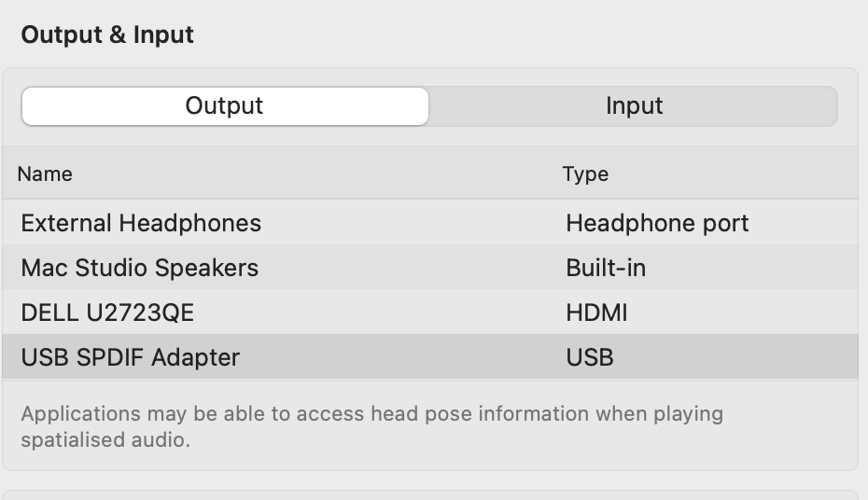Pick the USB SPDIF Adapter device

point(131,357)
